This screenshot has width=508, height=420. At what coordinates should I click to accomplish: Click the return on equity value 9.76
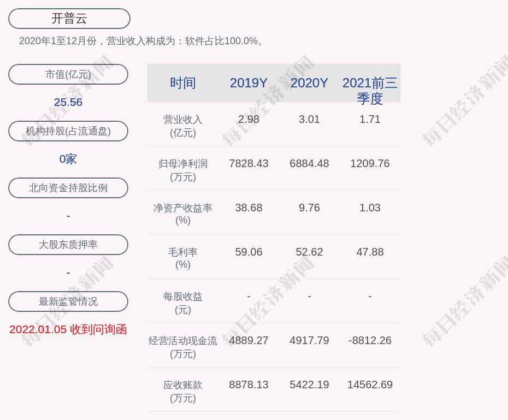[x=309, y=208]
